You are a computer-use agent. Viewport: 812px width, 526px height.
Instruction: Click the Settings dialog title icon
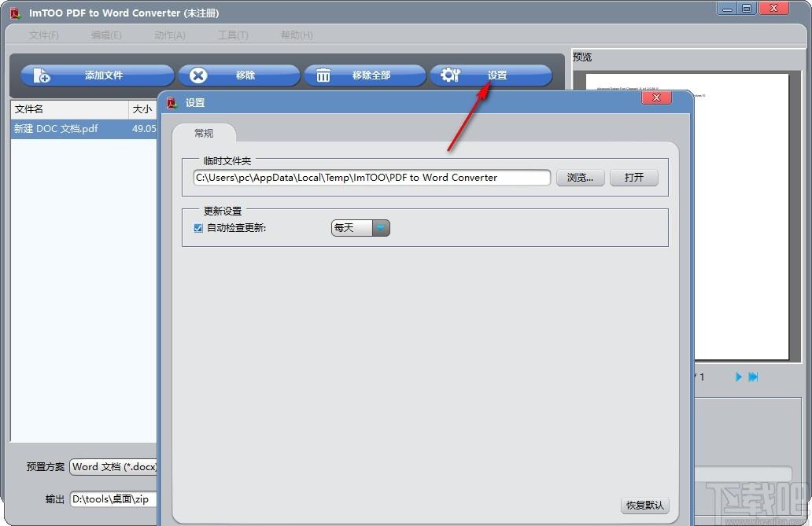pyautogui.click(x=172, y=102)
